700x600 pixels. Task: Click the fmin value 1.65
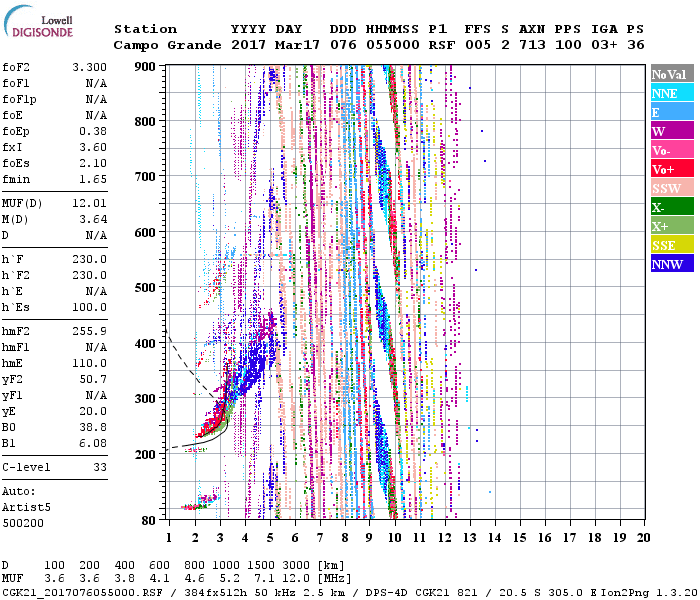pos(93,179)
